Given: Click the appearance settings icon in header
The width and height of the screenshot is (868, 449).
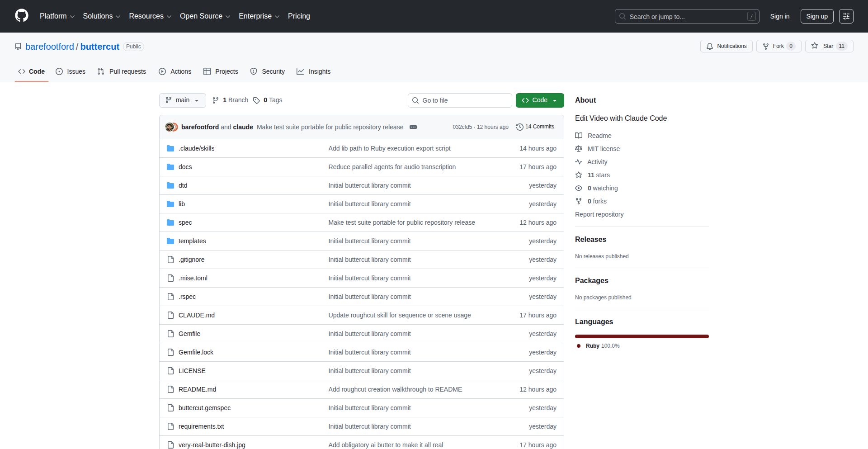Looking at the screenshot, I should 846,16.
